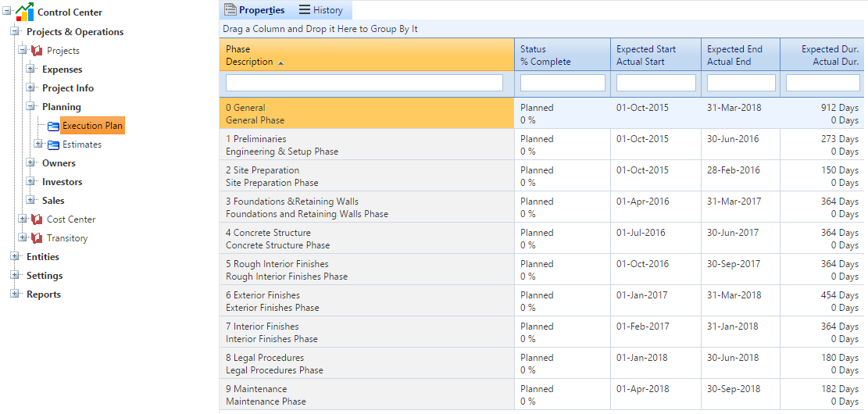Screen dimensions: 868x414
Task: Select the Project Info tree item
Action: [x=68, y=88]
